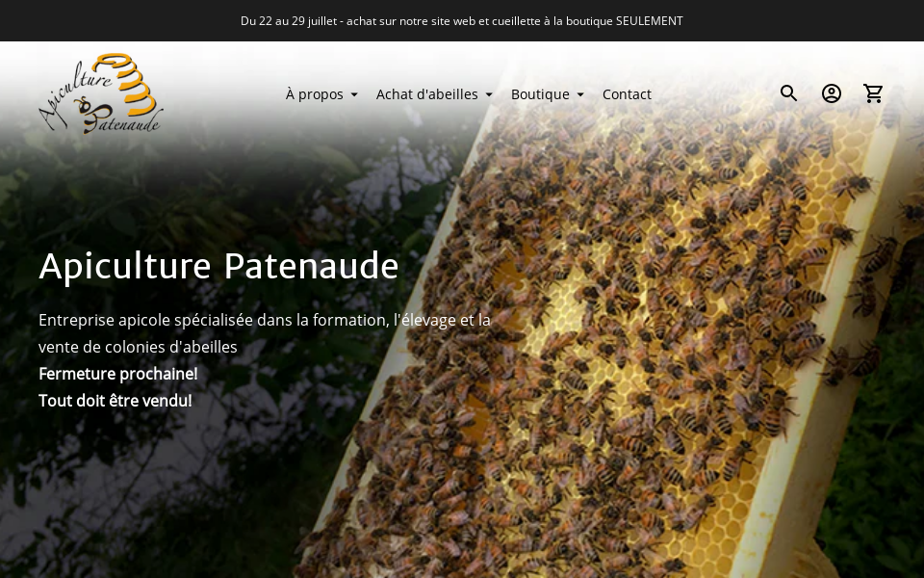Open the Boutique menu item
Image resolution: width=924 pixels, height=578 pixels.
pos(539,93)
